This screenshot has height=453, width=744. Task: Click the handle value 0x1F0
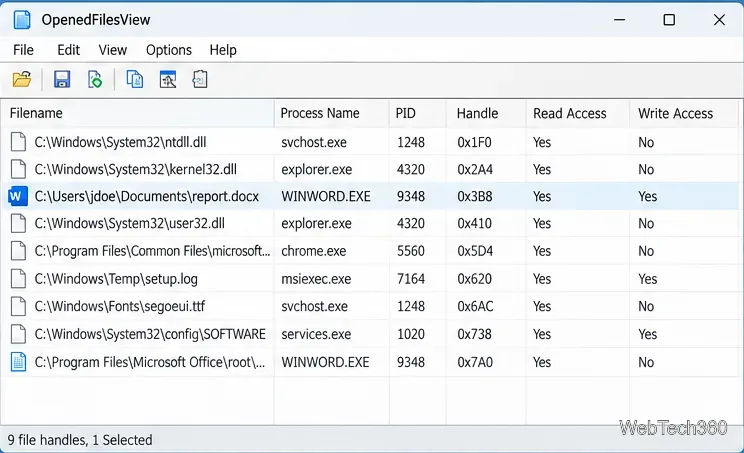click(474, 142)
